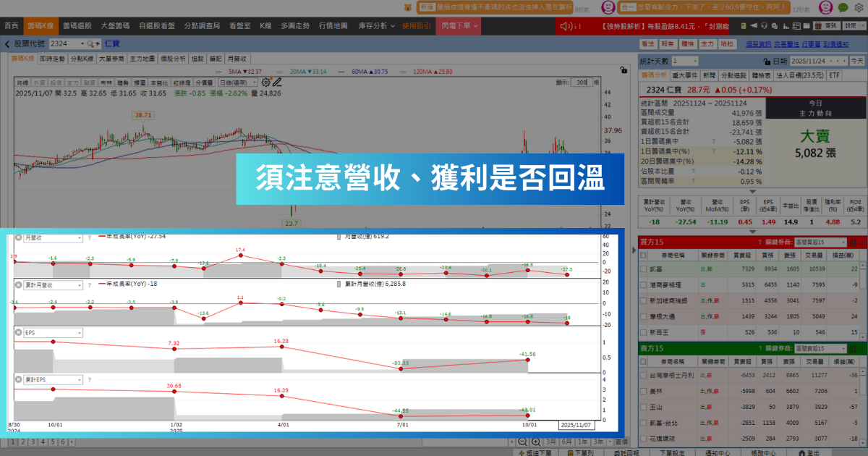Viewport: 868px width, 456px height.
Task: Click the zoom-in magnifier below the chart
Action: click(536, 442)
